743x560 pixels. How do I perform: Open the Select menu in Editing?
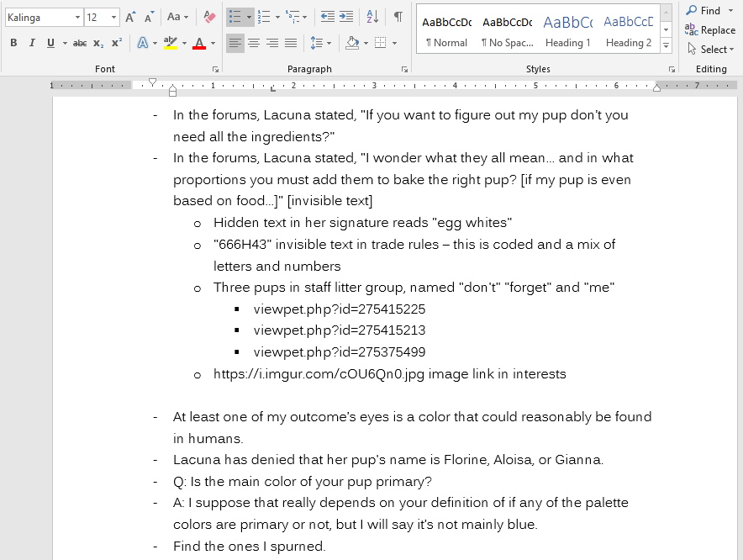pyautogui.click(x=710, y=50)
